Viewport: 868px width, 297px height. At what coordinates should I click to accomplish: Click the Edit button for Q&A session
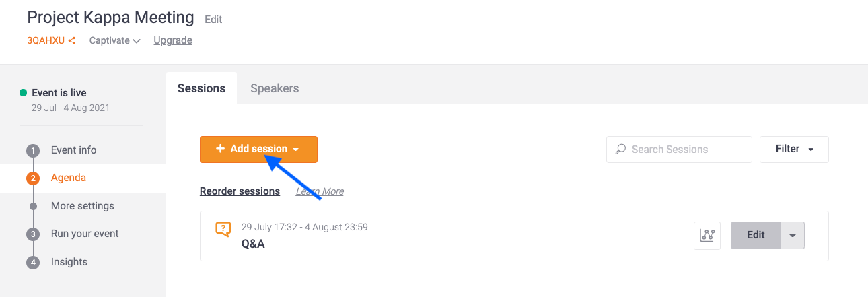click(756, 236)
